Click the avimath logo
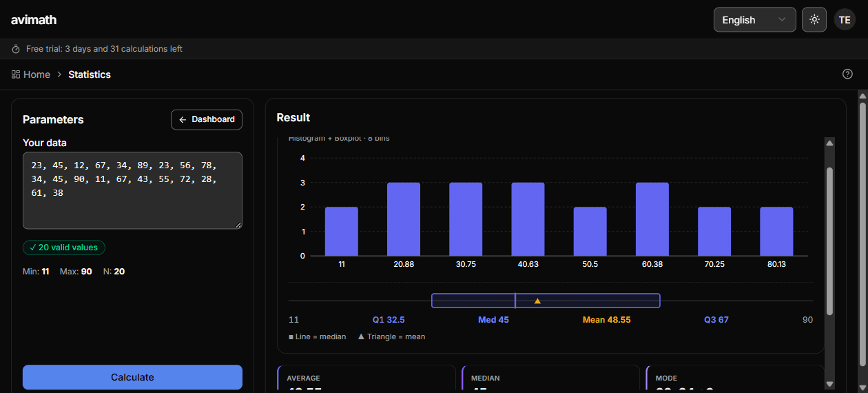 [34, 20]
